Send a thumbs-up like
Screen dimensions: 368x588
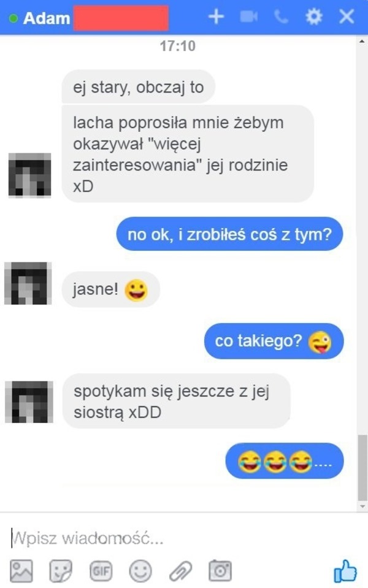tap(345, 571)
